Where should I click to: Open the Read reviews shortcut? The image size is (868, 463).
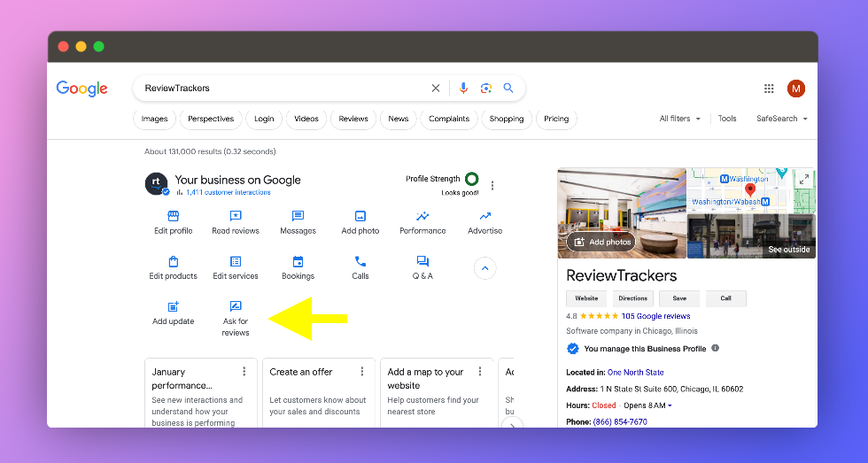tap(236, 222)
